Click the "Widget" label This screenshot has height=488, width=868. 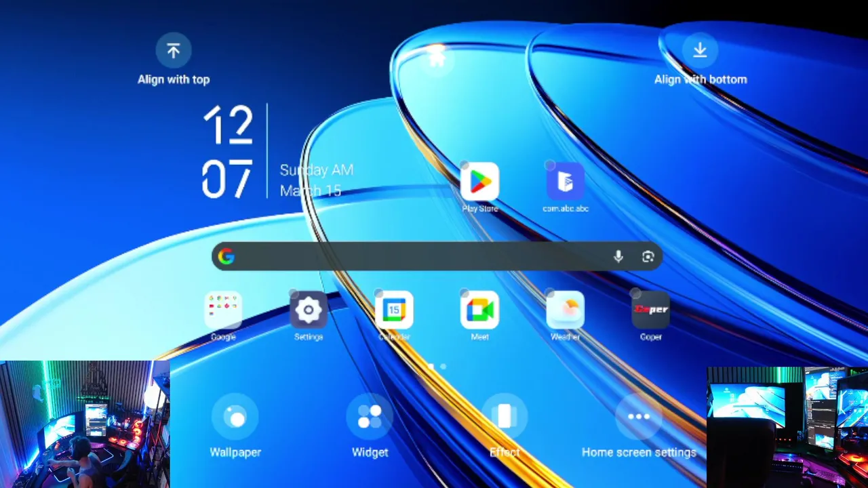coord(370,452)
